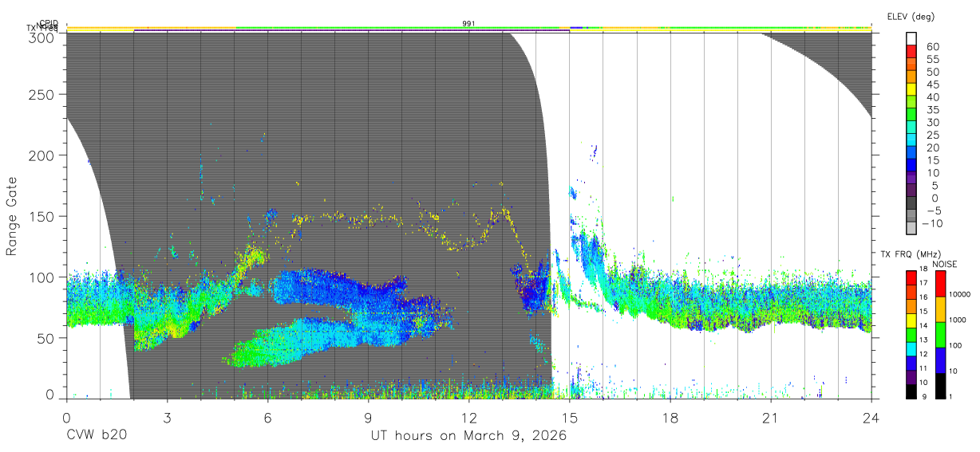Click the '60' label on ELEV scale
The width and height of the screenshot is (980, 452).
click(x=932, y=46)
